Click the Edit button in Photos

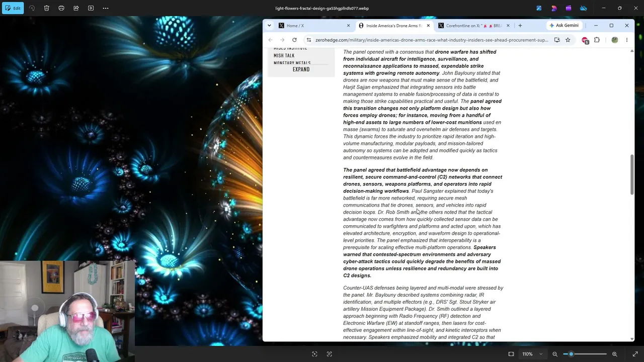pyautogui.click(x=13, y=8)
